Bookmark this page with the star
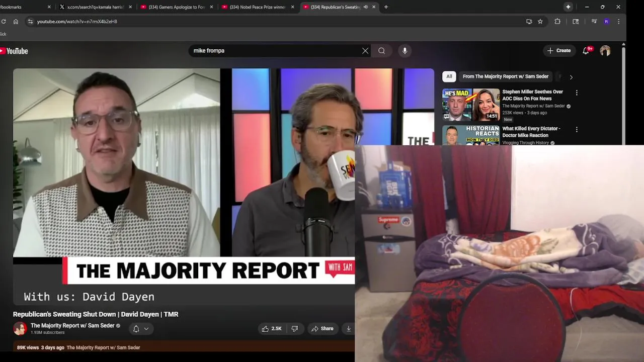Image resolution: width=644 pixels, height=362 pixels. click(540, 22)
